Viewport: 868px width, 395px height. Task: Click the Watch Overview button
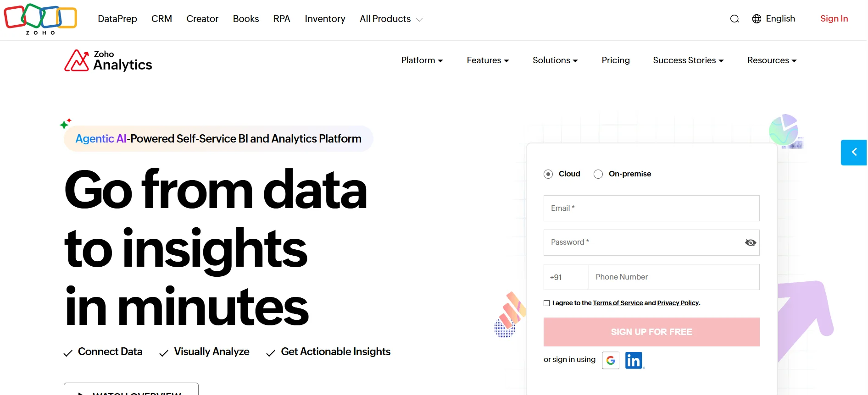(x=131, y=390)
